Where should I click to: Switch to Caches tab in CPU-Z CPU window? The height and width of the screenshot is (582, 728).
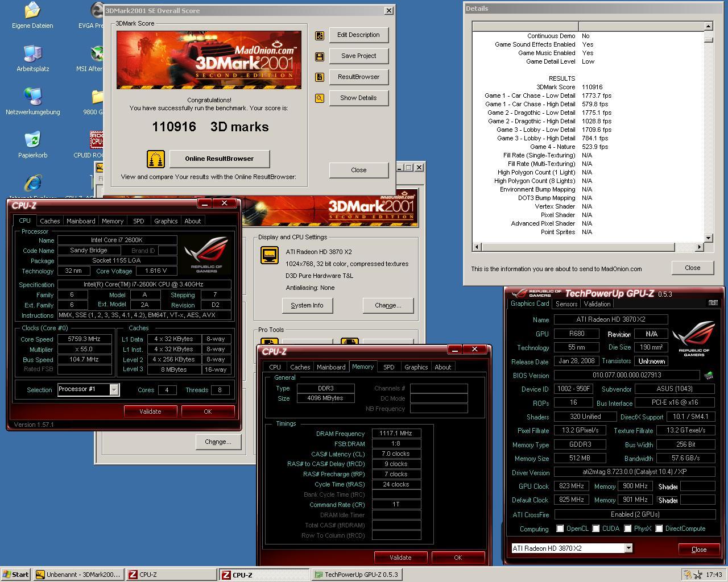50,221
